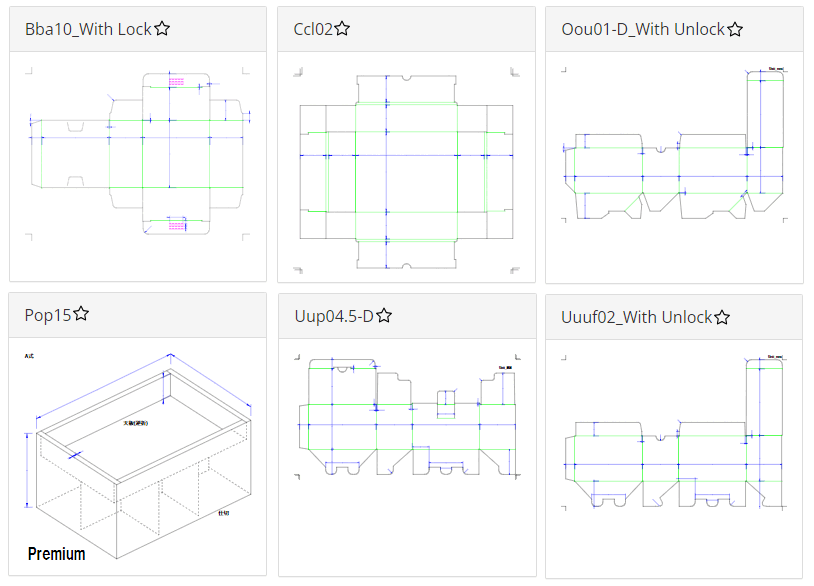Open the Uuuf02_With Unlock title link

click(x=636, y=317)
